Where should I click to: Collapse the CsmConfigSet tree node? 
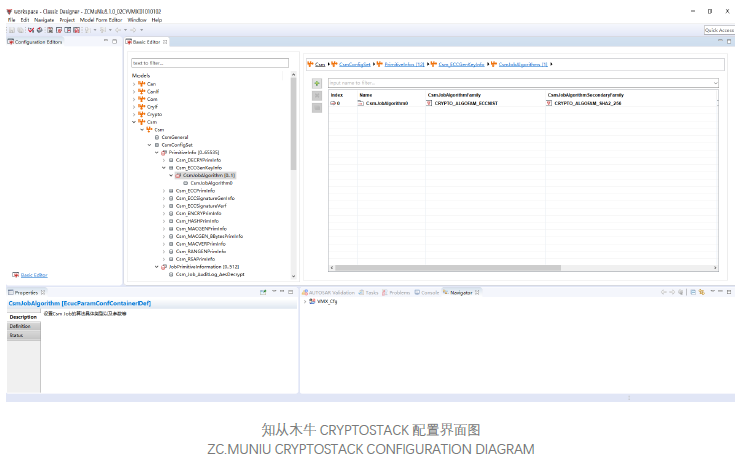click(149, 145)
